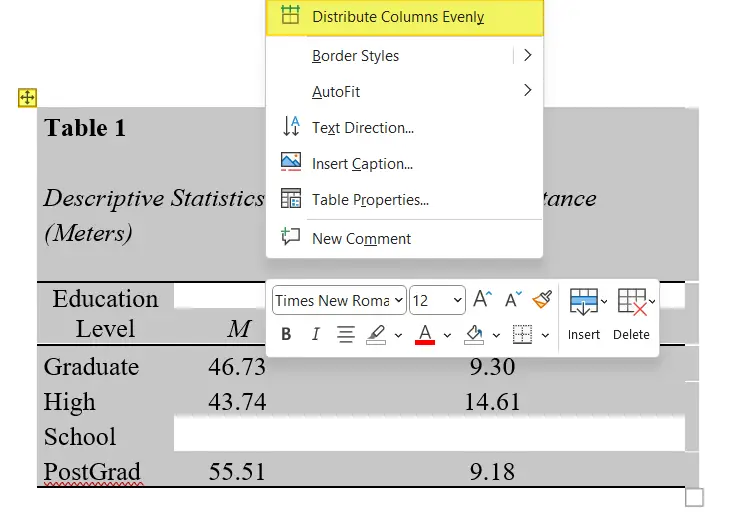The width and height of the screenshot is (729, 530).
Task: Apply text highlight color
Action: pos(376,334)
